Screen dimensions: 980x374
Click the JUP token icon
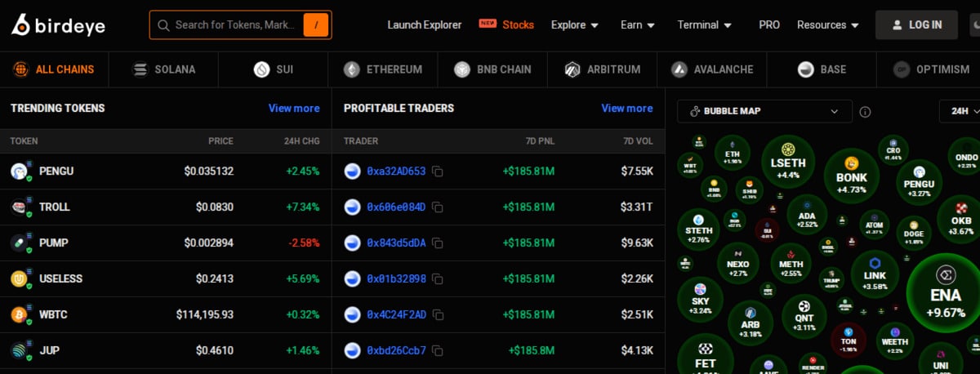20,351
